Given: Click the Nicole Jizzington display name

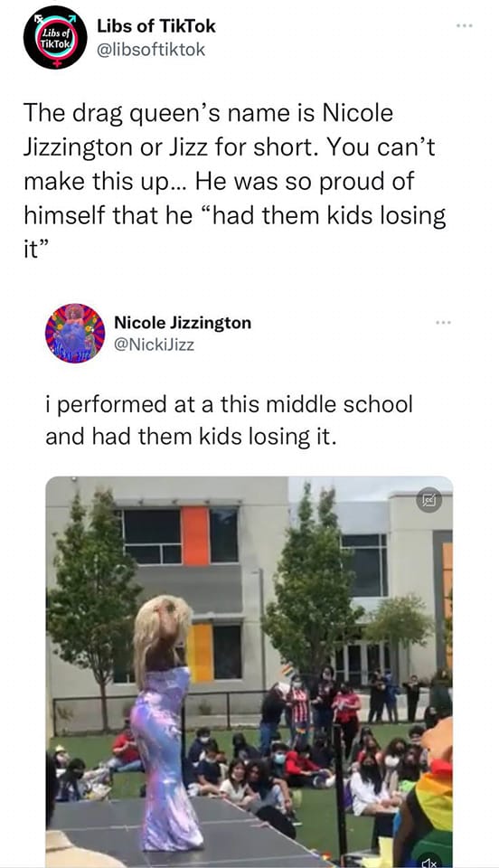Looking at the screenshot, I should [x=183, y=322].
